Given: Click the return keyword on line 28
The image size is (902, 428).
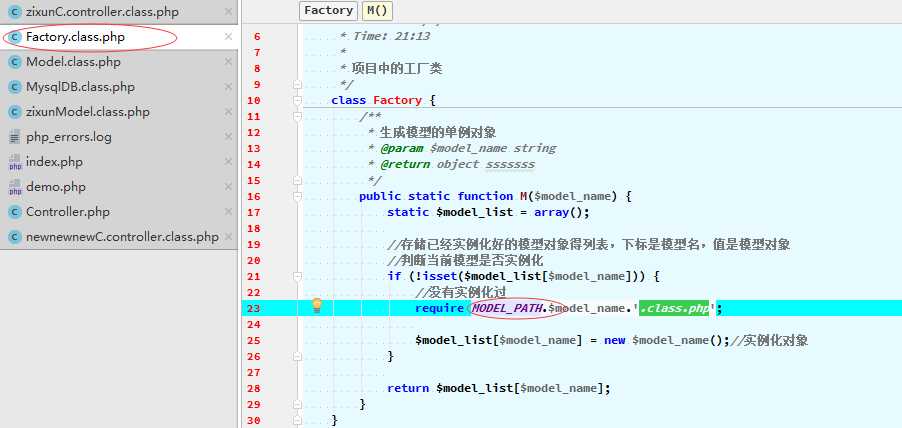Looking at the screenshot, I should (x=408, y=388).
